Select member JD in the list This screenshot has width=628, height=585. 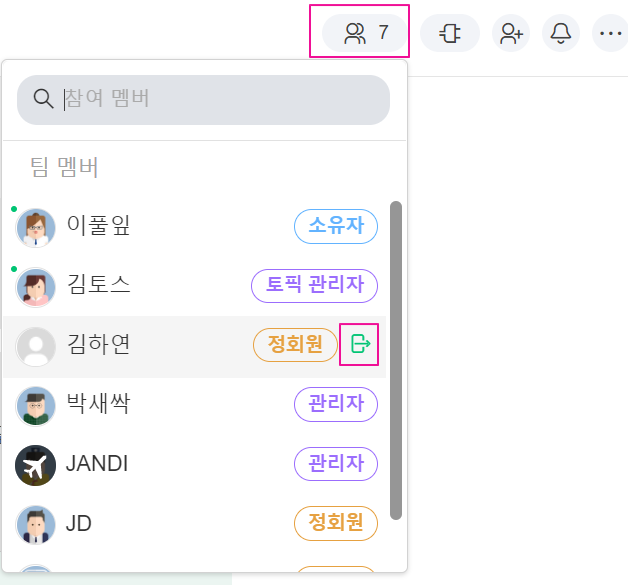pos(79,523)
